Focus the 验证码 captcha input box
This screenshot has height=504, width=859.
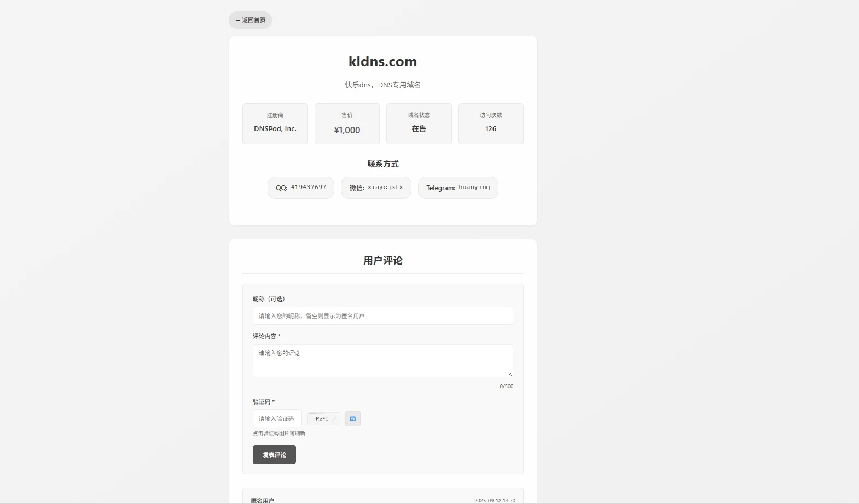pyautogui.click(x=277, y=419)
